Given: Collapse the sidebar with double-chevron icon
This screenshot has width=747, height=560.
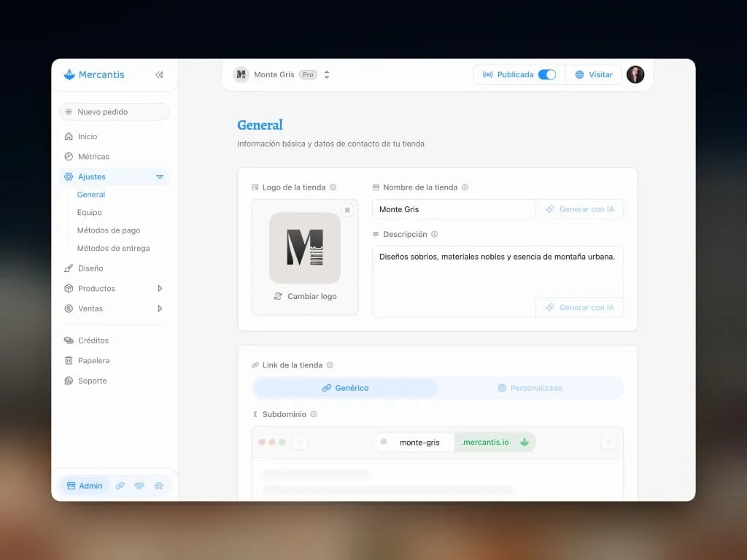Looking at the screenshot, I should [x=159, y=75].
